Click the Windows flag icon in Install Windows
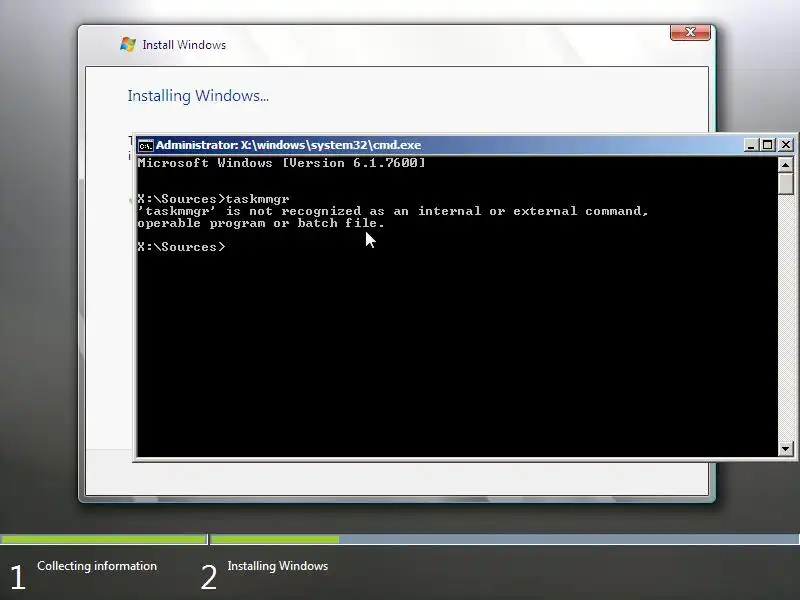The height and width of the screenshot is (600, 800). pos(128,44)
